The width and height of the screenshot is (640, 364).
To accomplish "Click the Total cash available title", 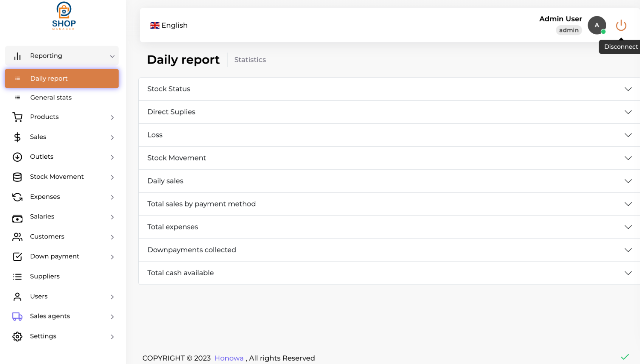I will click(x=180, y=273).
